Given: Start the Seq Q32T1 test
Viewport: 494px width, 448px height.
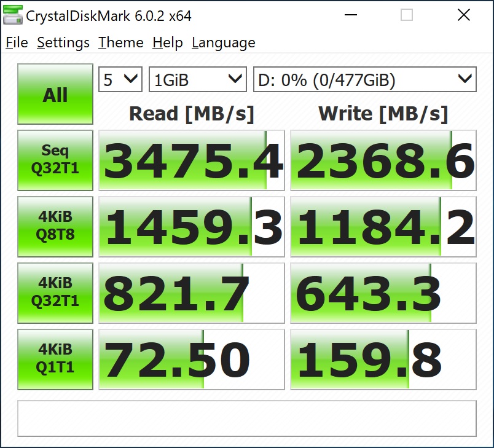Looking at the screenshot, I should 55,160.
